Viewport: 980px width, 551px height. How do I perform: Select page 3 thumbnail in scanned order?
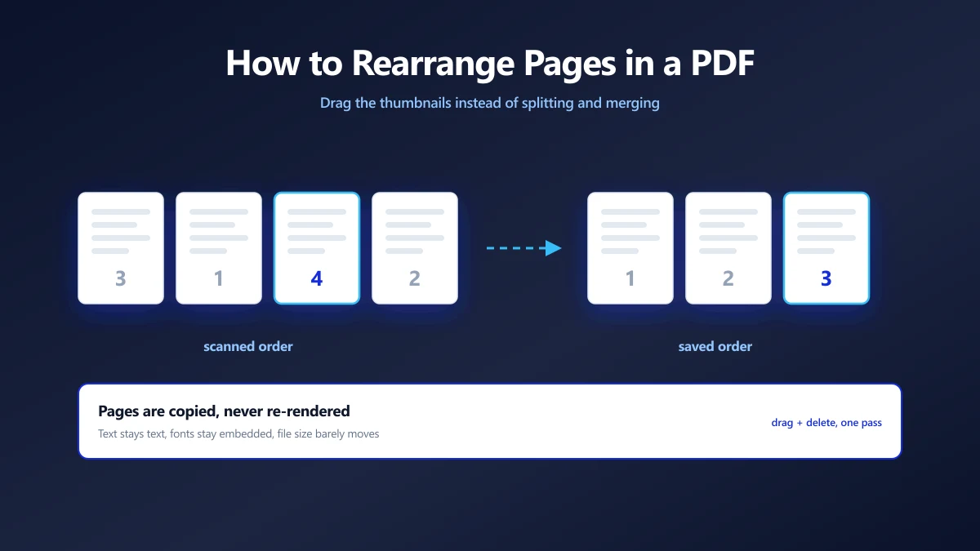(121, 248)
